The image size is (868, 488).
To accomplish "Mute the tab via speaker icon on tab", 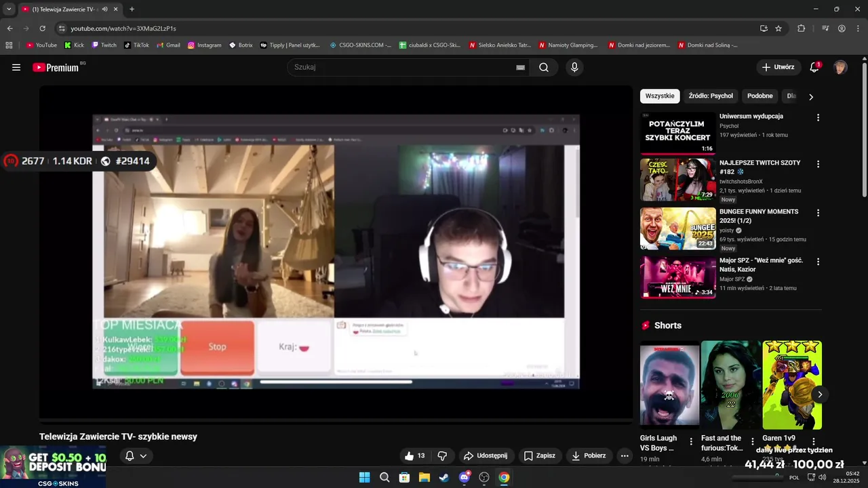I will 104,9.
